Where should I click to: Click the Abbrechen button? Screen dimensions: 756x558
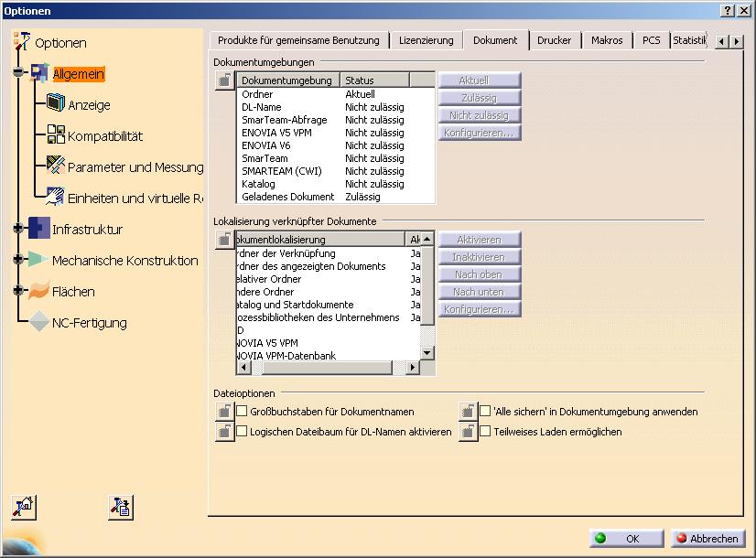[707, 538]
